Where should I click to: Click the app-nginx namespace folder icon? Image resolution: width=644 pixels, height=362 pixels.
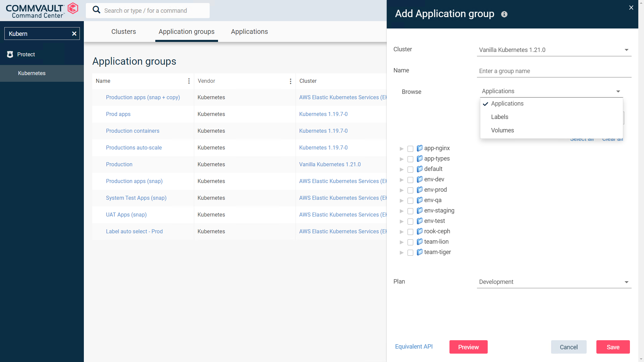coord(419,148)
